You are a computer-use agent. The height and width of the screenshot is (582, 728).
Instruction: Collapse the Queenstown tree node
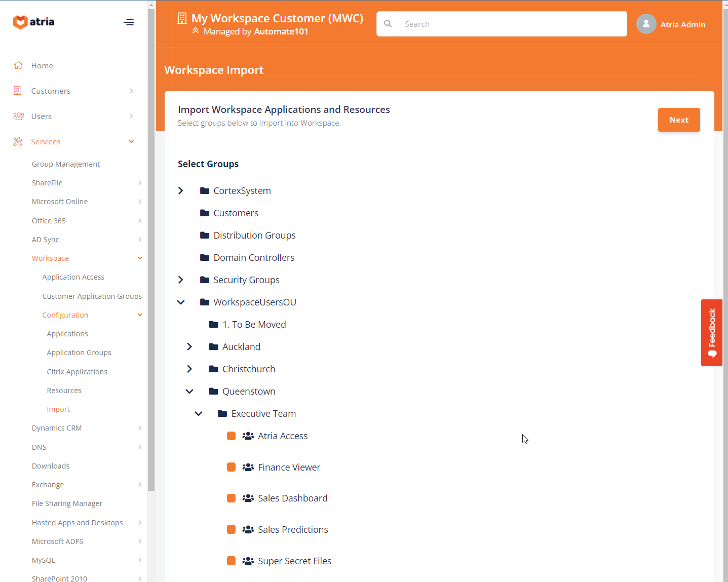189,391
